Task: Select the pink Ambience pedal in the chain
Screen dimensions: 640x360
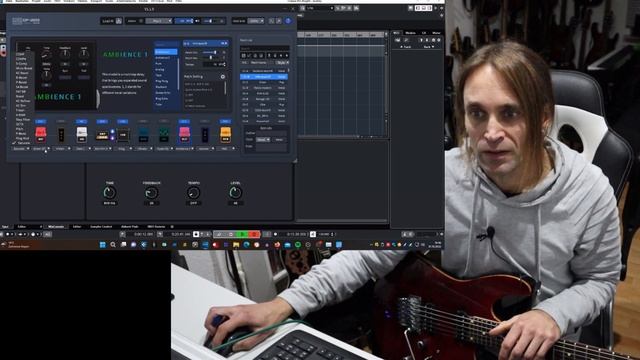Action: pyautogui.click(x=184, y=134)
